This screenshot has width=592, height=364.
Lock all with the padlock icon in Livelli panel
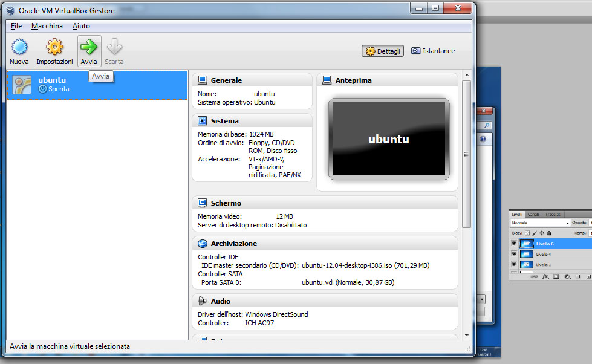[549, 233]
